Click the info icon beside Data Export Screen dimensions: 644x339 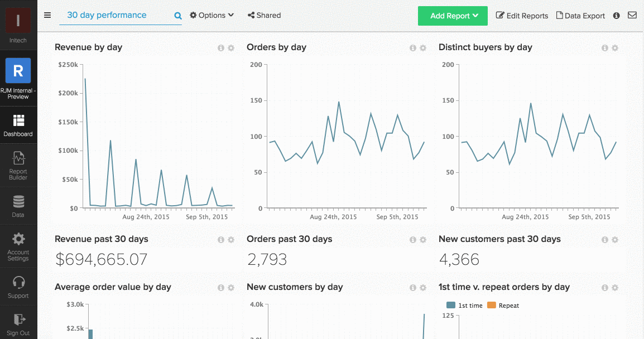click(x=616, y=16)
